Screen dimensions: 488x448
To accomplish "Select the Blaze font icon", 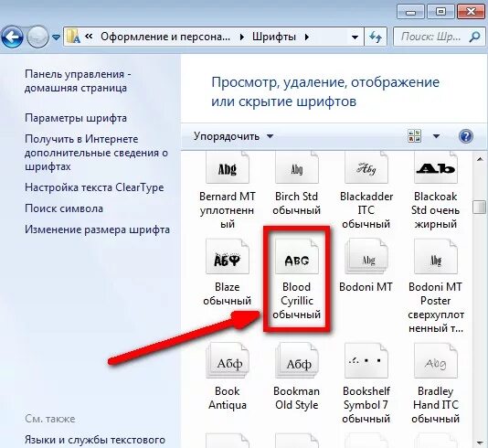I will pyautogui.click(x=228, y=257).
